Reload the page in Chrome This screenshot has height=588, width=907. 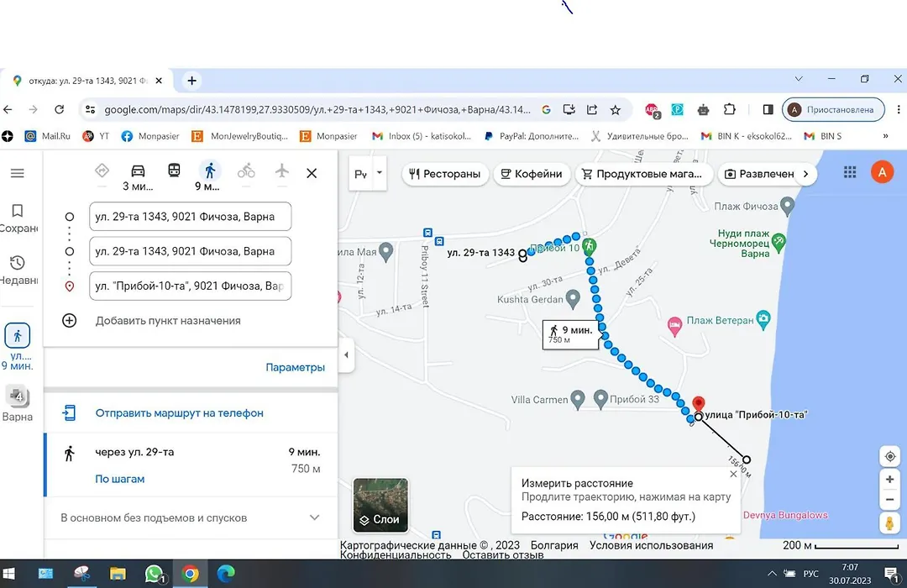point(59,109)
